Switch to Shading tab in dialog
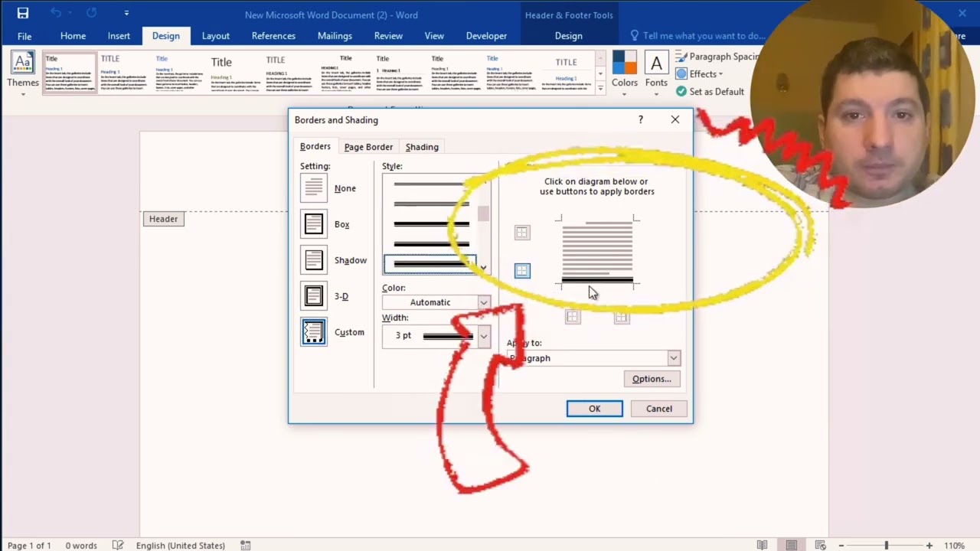Viewport: 980px width, 551px height. (x=422, y=147)
